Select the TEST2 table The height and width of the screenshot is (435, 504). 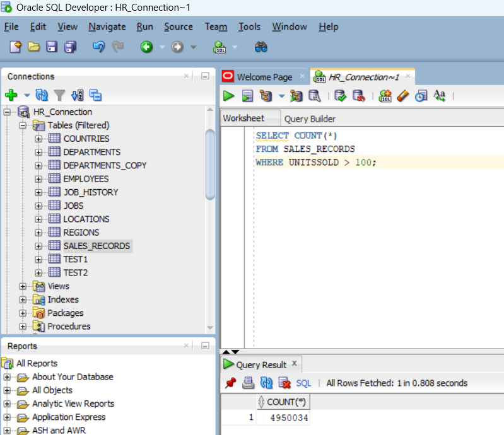click(x=76, y=273)
